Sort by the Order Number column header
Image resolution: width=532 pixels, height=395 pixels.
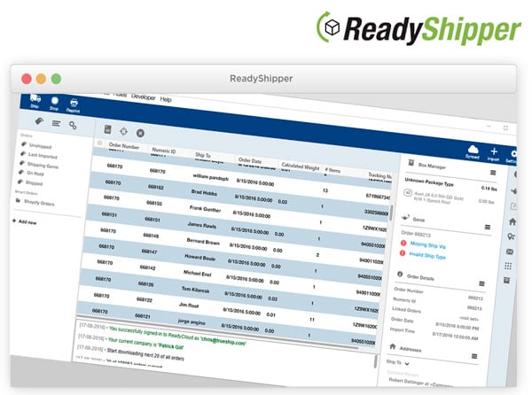point(124,146)
